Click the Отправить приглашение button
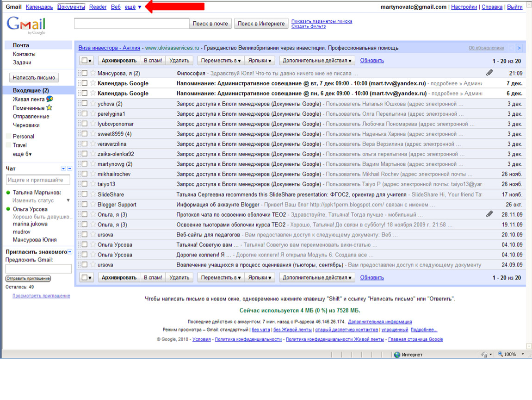The height and width of the screenshot is (400, 532). (28, 278)
